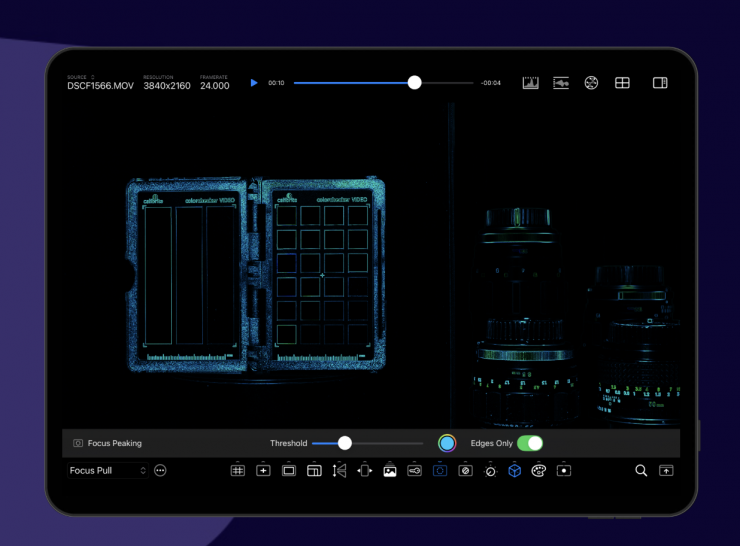The image size is (740, 546).
Task: Click the magnifier zoom icon
Action: [x=641, y=470]
